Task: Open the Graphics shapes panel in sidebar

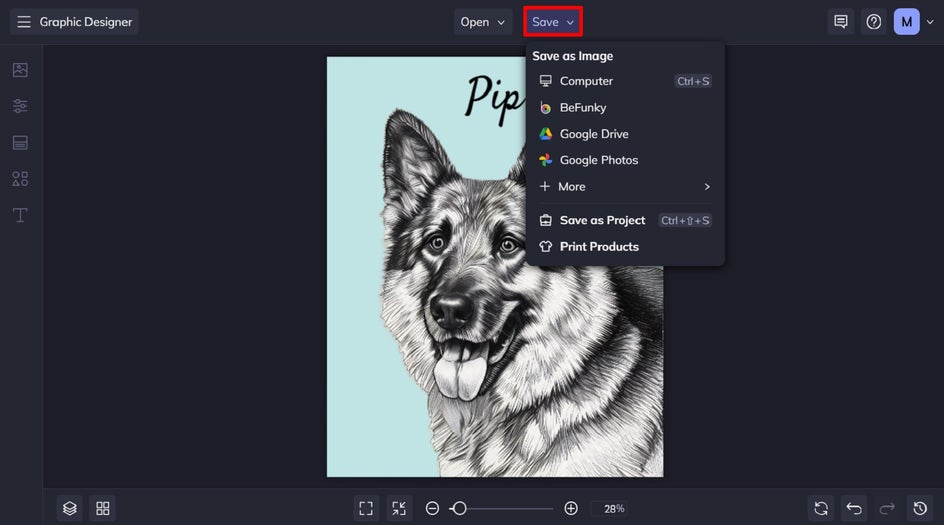Action: click(20, 179)
